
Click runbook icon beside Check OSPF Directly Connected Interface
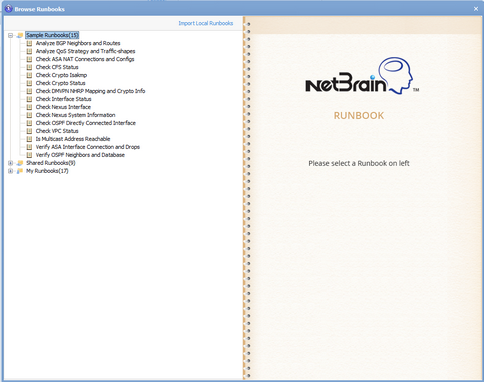coord(29,123)
